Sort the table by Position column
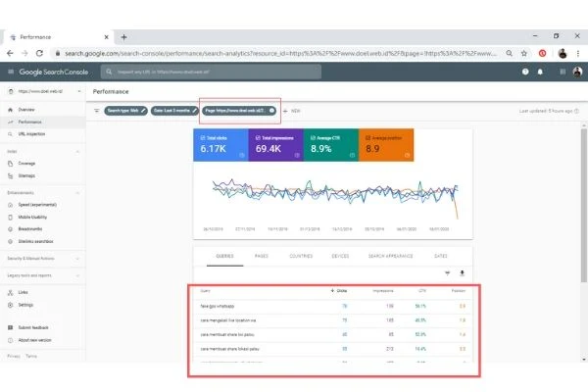Image resolution: width=588 pixels, height=392 pixels. 459,291
